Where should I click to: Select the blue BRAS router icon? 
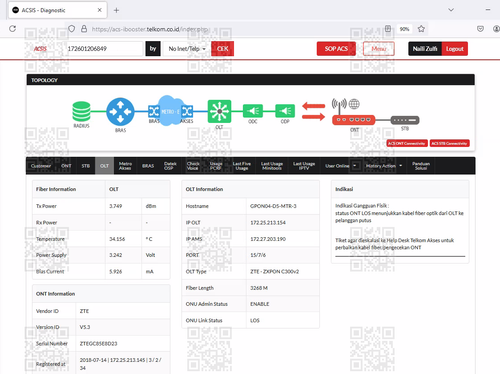click(120, 112)
